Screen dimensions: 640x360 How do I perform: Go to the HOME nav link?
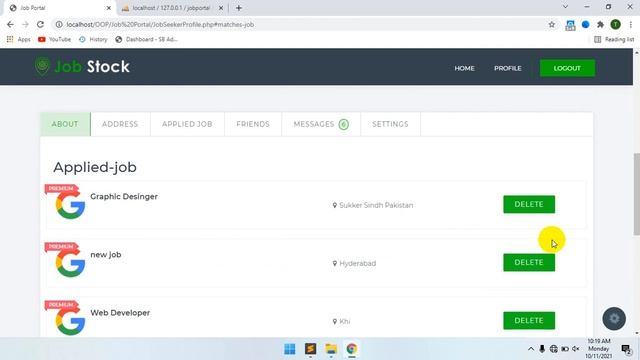464,68
